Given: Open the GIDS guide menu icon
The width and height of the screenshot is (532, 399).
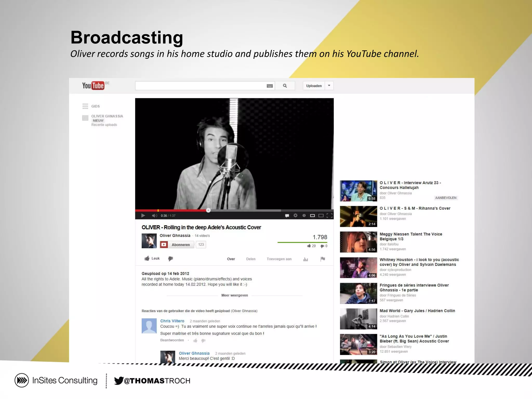Looking at the screenshot, I should click(85, 106).
